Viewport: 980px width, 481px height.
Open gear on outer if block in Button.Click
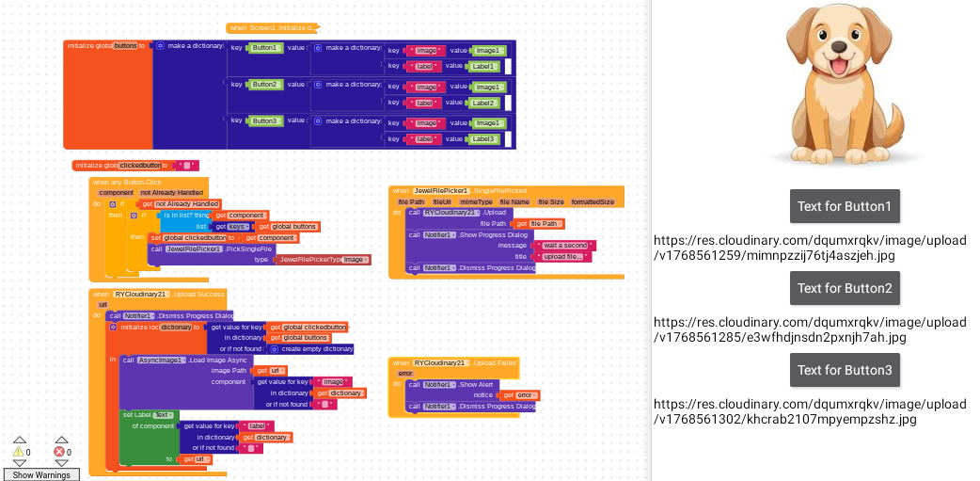(x=113, y=204)
